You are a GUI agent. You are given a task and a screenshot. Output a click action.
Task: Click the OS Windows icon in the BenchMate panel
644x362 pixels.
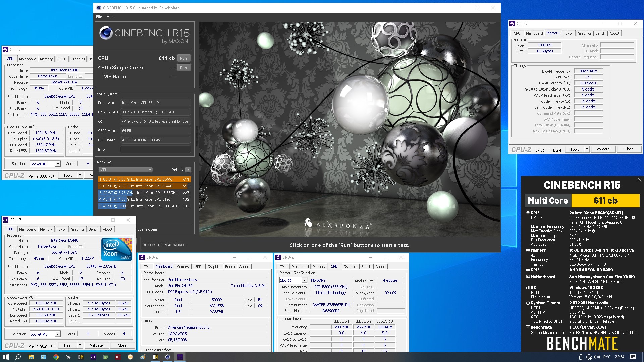(x=528, y=288)
